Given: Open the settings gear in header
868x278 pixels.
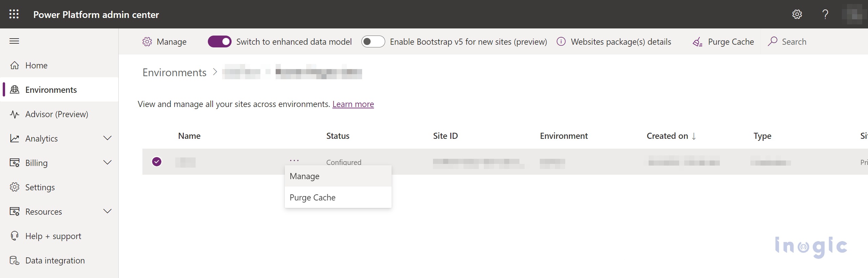Looking at the screenshot, I should (x=797, y=14).
